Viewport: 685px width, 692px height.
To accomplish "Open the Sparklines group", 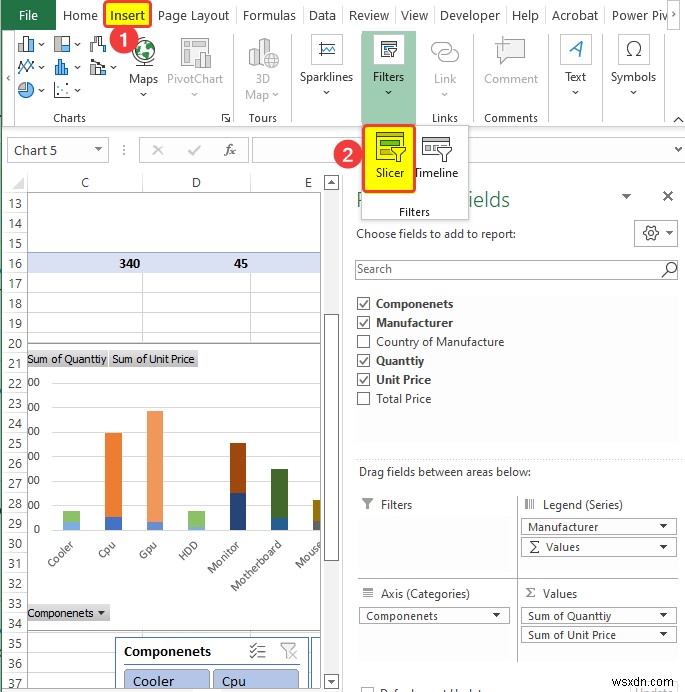I will click(326, 66).
